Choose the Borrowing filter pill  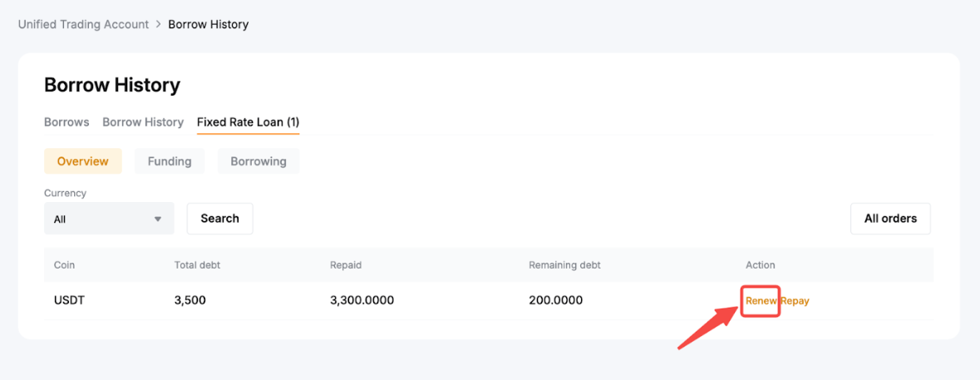tap(258, 161)
